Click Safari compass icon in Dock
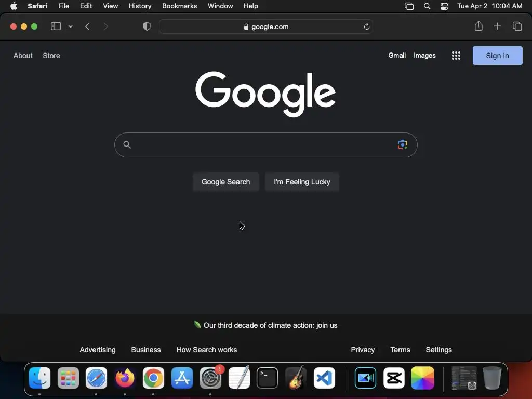Image resolution: width=532 pixels, height=399 pixels. coord(96,378)
